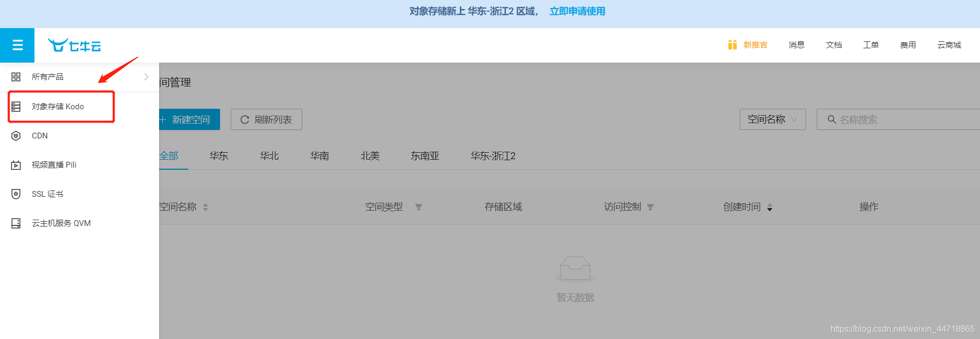Click the 新建空间 button
Image resolution: width=980 pixels, height=339 pixels.
(189, 119)
